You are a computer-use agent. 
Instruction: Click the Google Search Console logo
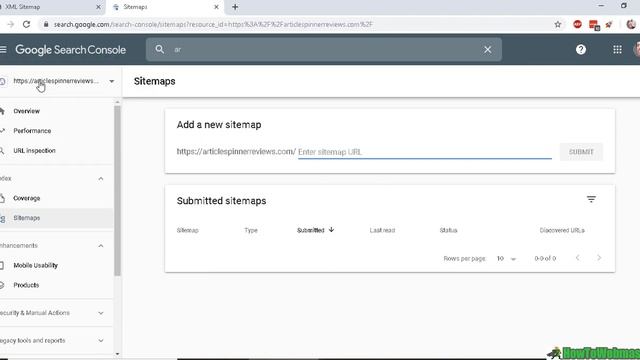(x=71, y=50)
